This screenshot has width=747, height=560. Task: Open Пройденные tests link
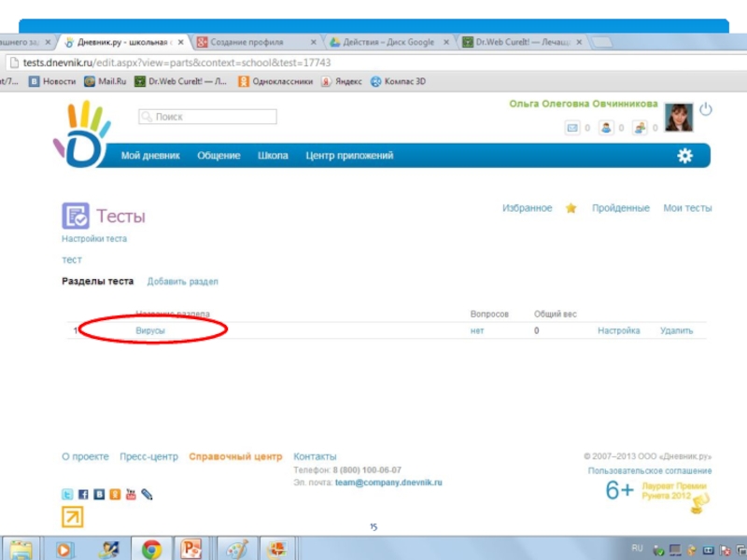pyautogui.click(x=621, y=208)
